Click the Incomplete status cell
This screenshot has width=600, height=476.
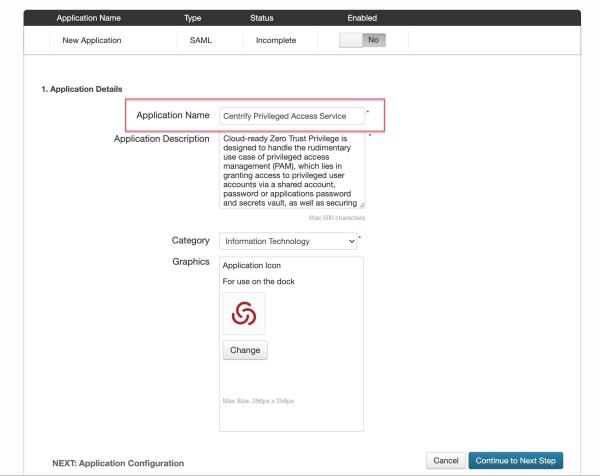pyautogui.click(x=276, y=40)
